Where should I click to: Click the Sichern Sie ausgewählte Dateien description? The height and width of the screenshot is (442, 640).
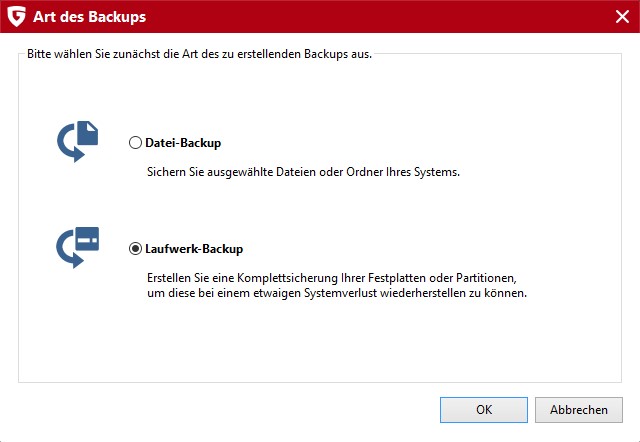coord(303,172)
